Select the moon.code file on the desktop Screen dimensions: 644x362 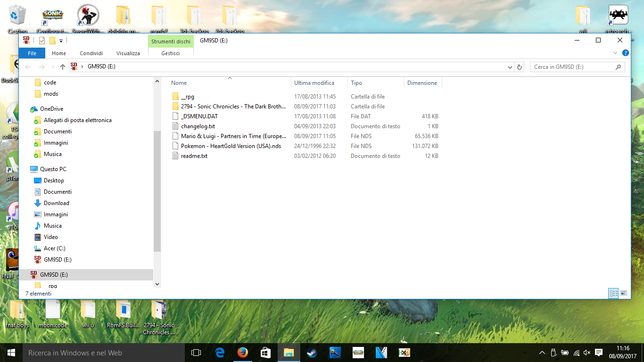pyautogui.click(x=53, y=314)
